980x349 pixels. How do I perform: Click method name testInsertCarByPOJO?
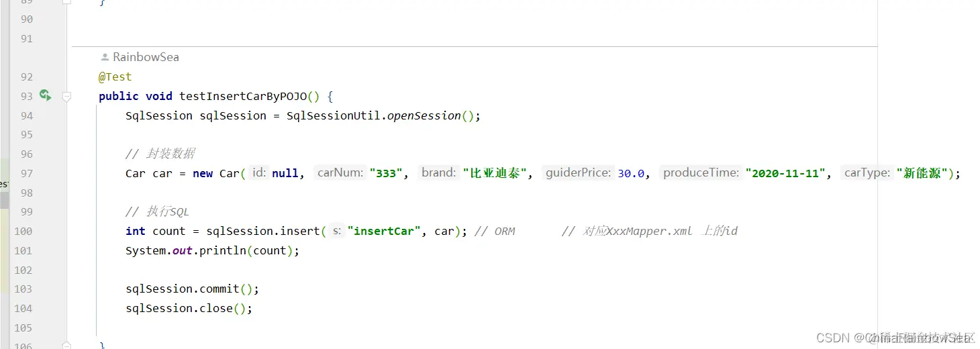[243, 96]
